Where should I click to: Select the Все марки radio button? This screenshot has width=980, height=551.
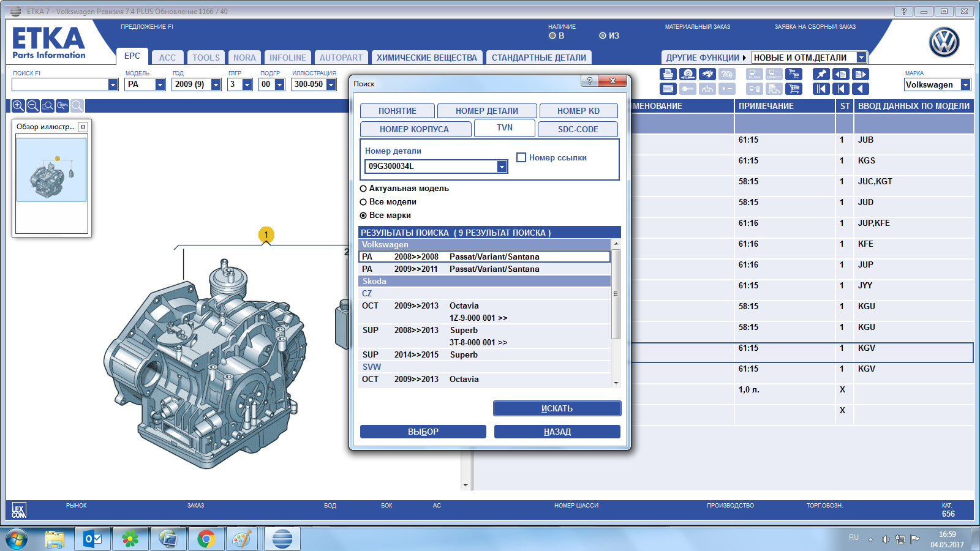363,216
